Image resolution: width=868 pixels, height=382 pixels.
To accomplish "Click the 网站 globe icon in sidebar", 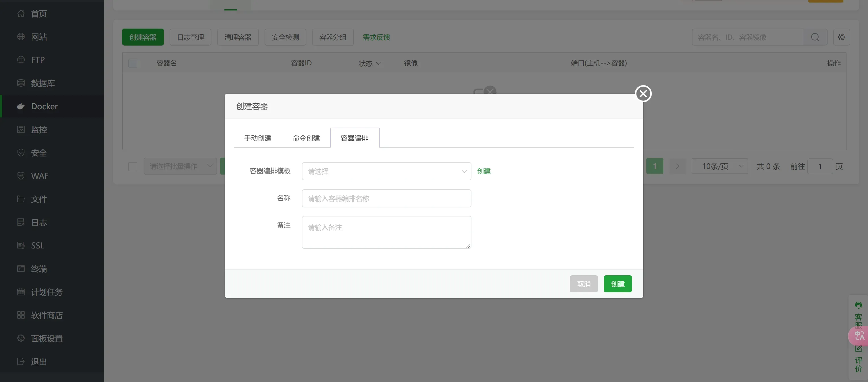I will [x=21, y=37].
